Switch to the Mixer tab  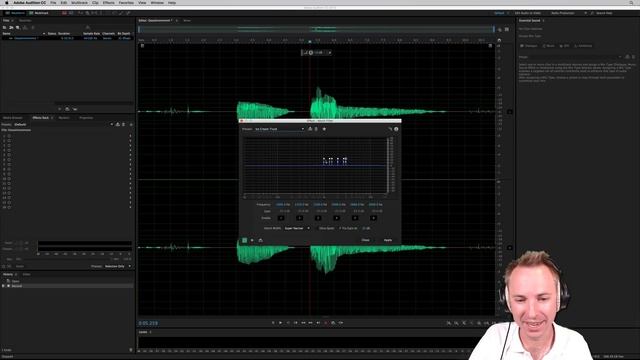[x=187, y=20]
